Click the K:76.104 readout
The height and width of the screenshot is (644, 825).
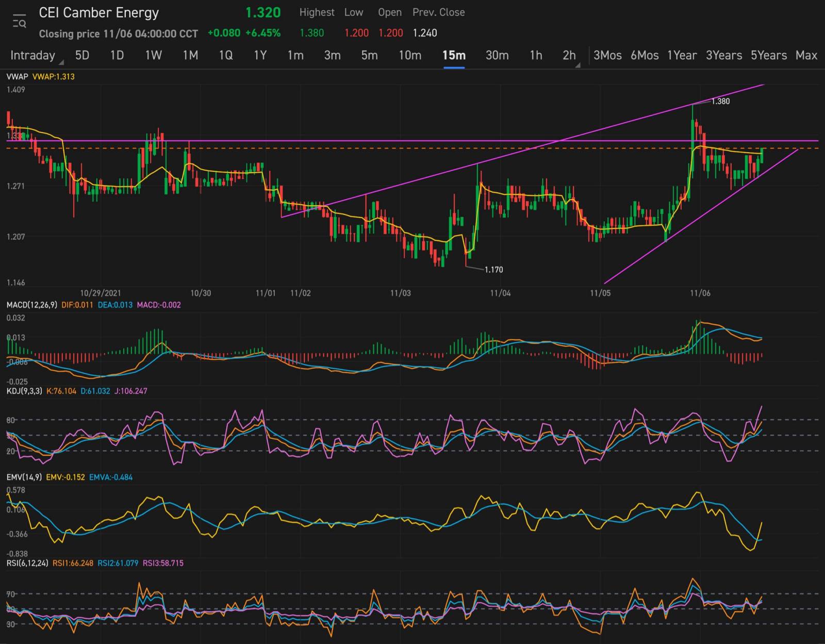coord(61,391)
